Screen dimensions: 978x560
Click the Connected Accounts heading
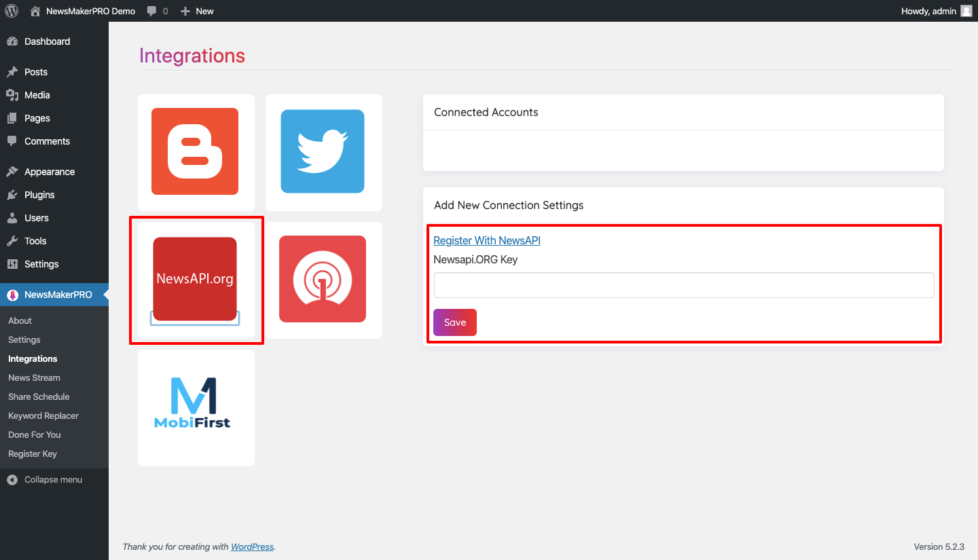pos(486,112)
